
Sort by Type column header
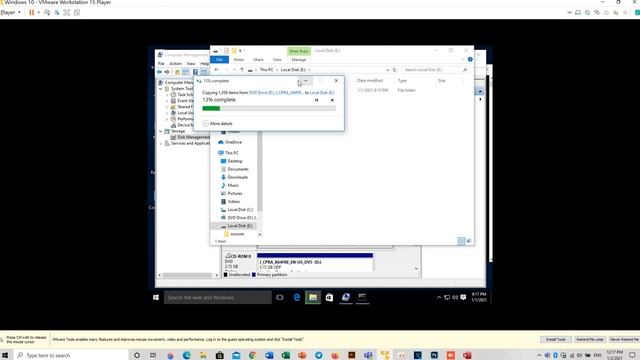click(402, 81)
